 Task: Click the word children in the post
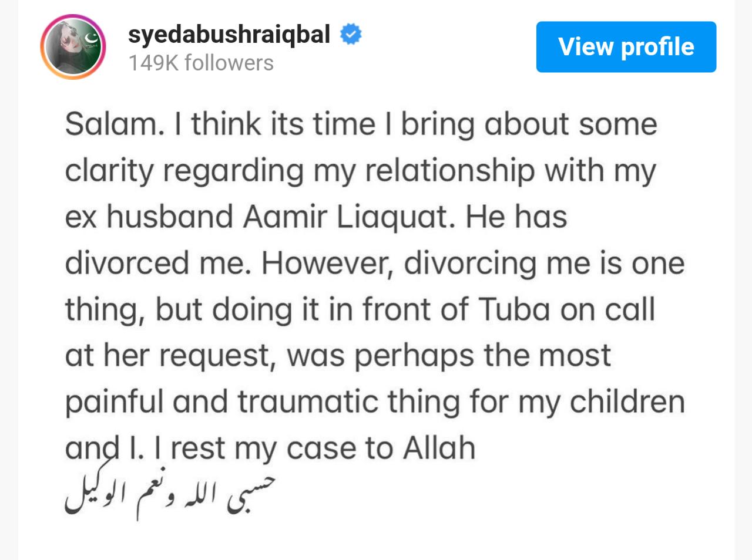(628, 402)
